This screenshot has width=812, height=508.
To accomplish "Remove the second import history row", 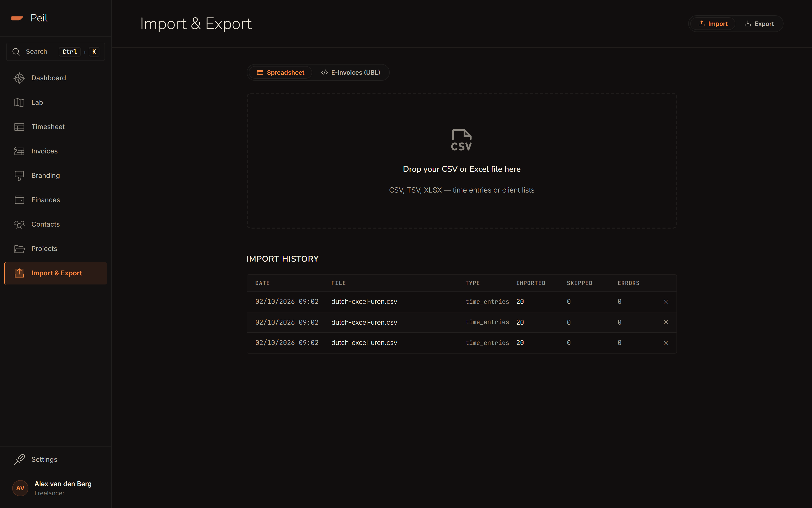I will (x=666, y=322).
